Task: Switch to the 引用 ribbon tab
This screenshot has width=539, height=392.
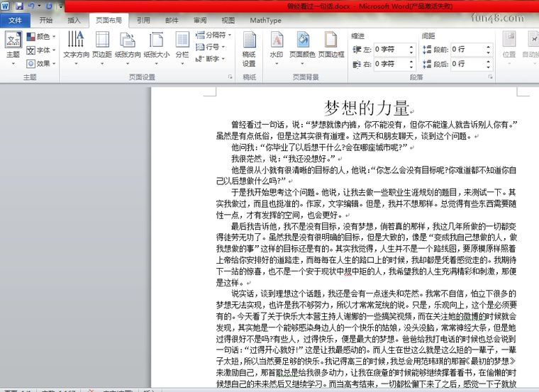Action: point(143,21)
